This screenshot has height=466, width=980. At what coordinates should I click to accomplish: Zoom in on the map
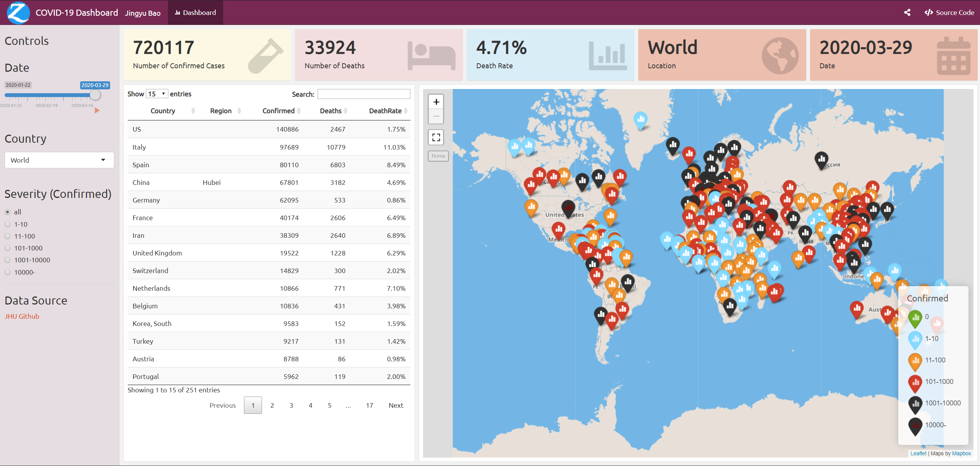[436, 102]
